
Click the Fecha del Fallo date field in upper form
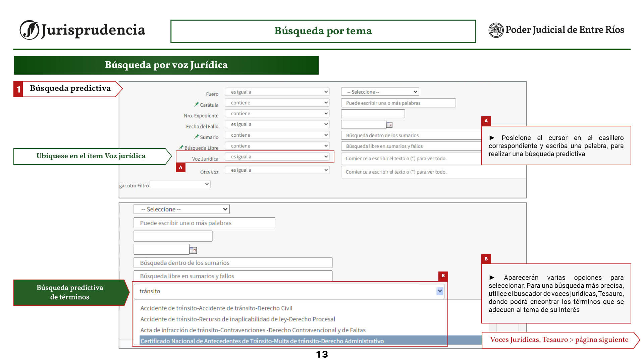tap(364, 124)
